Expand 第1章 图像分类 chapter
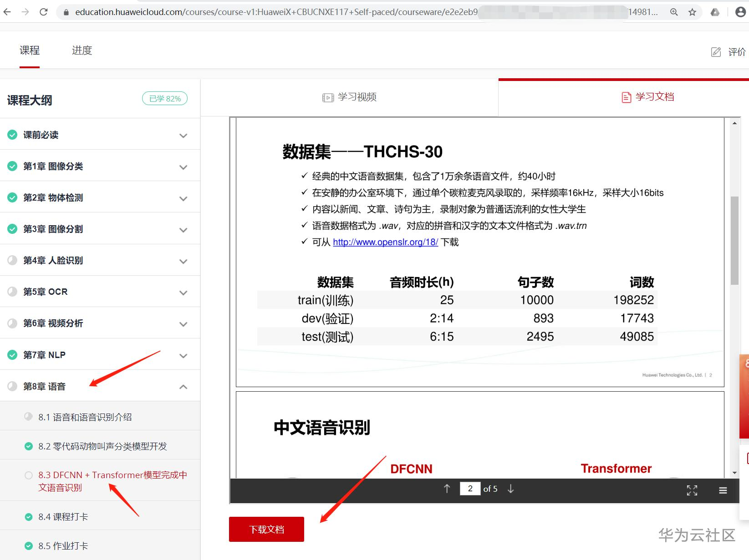This screenshot has width=749, height=560. coord(183,167)
